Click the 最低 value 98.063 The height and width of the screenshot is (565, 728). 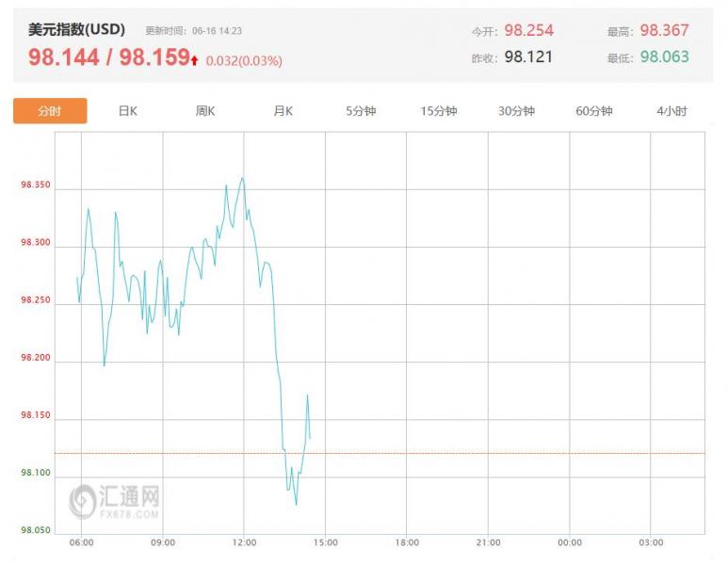pyautogui.click(x=664, y=56)
